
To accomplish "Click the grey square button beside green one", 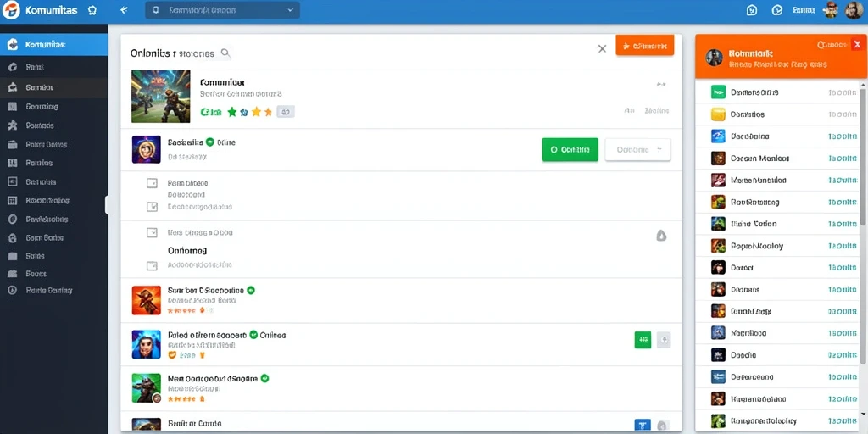I will [x=664, y=340].
